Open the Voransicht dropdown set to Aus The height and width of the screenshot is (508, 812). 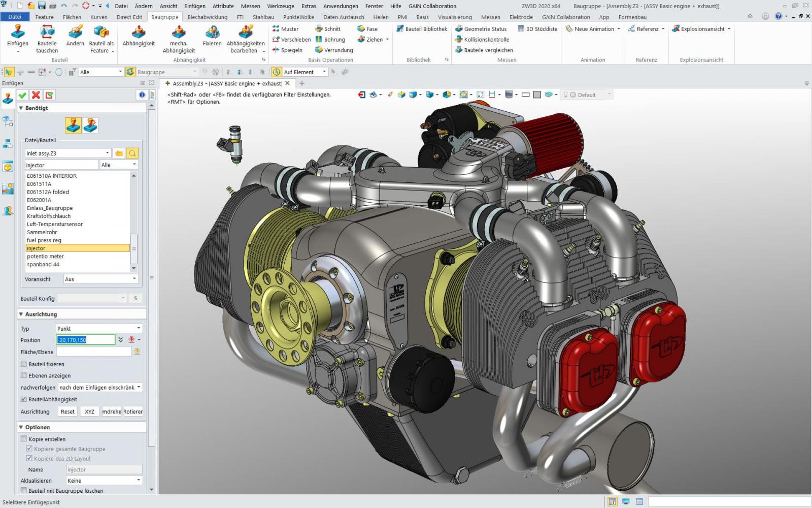point(100,279)
